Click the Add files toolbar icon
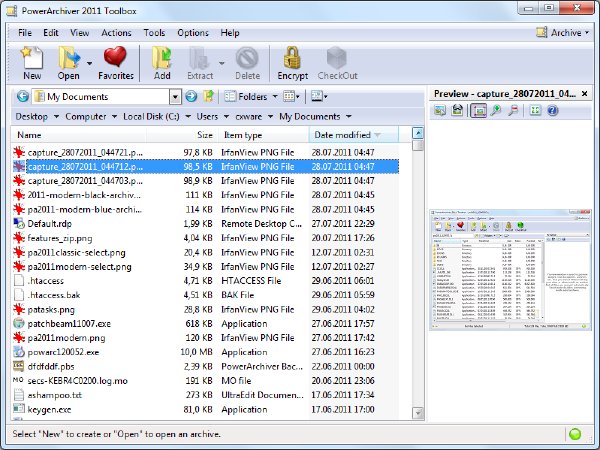The height and width of the screenshot is (450, 600). pyautogui.click(x=162, y=63)
